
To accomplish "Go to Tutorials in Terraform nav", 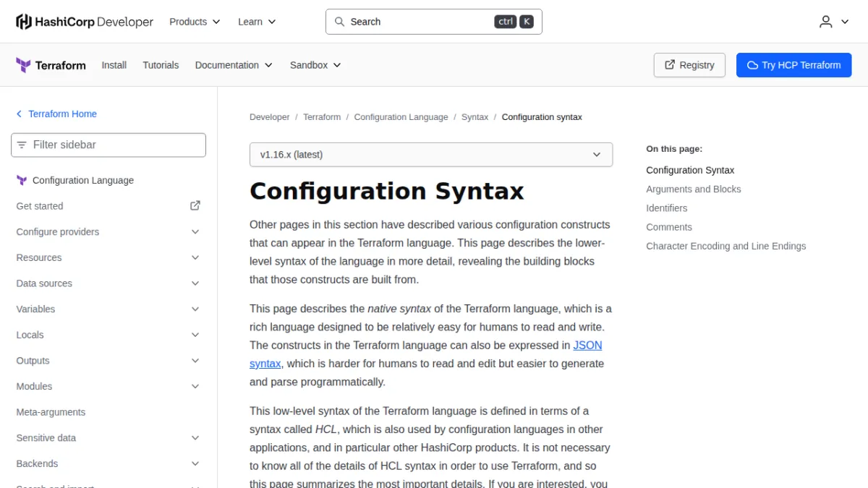I will [161, 65].
